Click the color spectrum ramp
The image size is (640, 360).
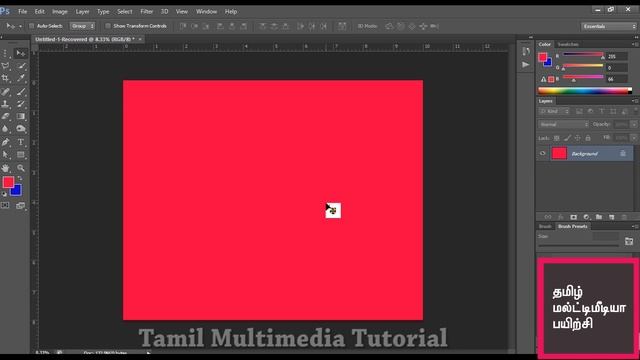click(584, 91)
